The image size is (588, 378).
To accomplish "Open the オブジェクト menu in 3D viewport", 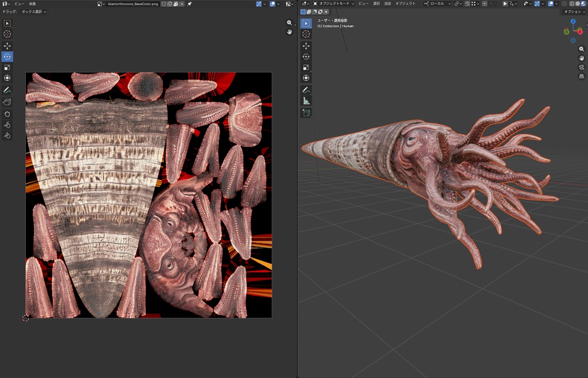I will [x=405, y=4].
